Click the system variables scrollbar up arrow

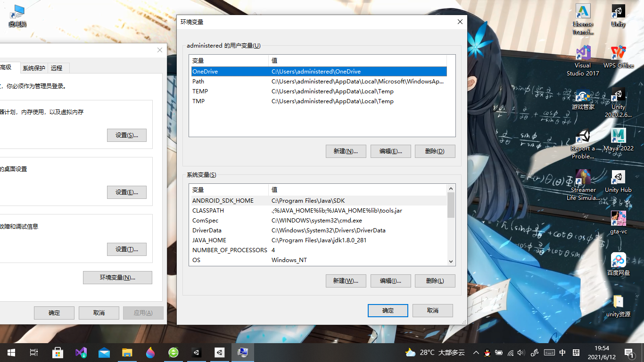[x=451, y=189]
